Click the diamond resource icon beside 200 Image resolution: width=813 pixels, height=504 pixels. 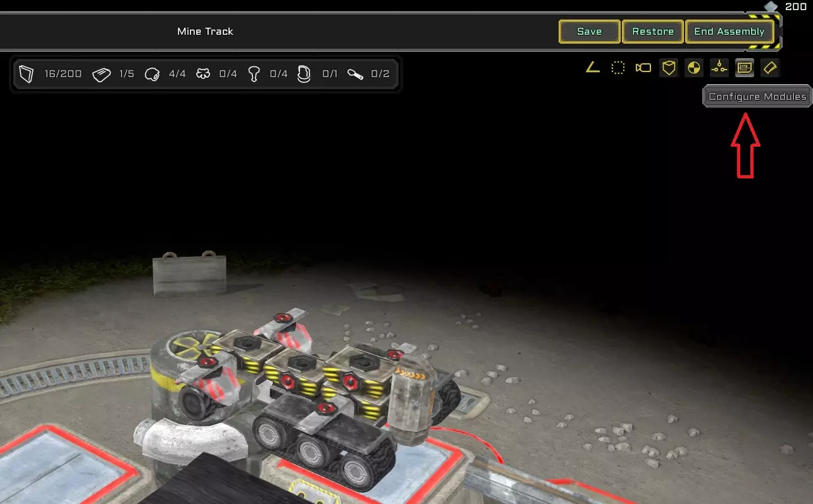click(x=771, y=7)
